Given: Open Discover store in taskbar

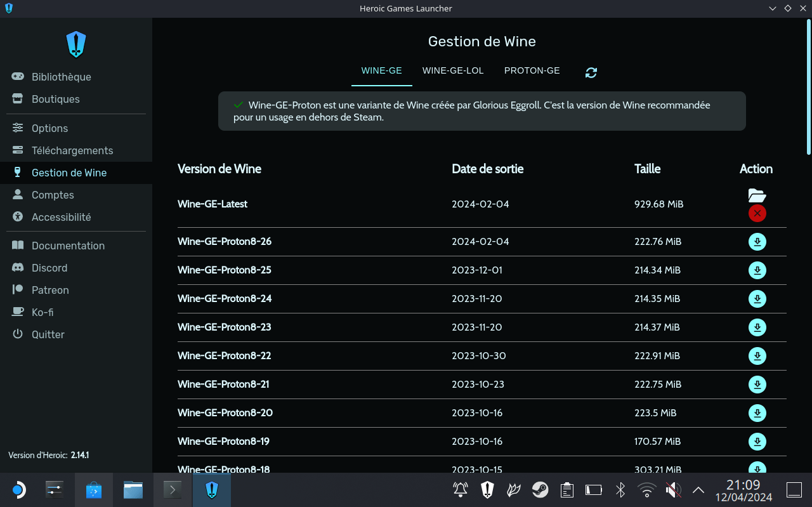Looking at the screenshot, I should pos(94,490).
